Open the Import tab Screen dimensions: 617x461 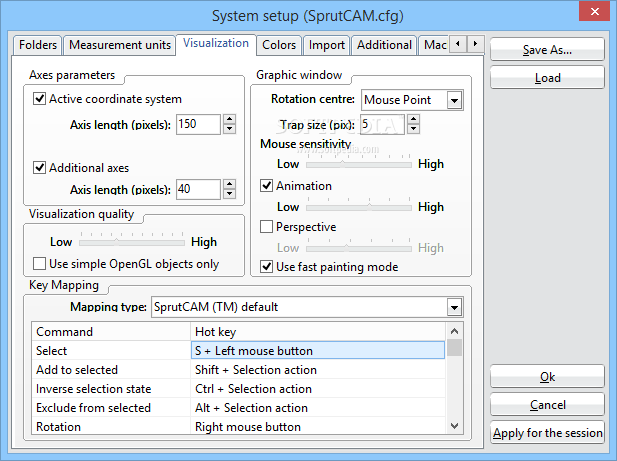coord(327,45)
